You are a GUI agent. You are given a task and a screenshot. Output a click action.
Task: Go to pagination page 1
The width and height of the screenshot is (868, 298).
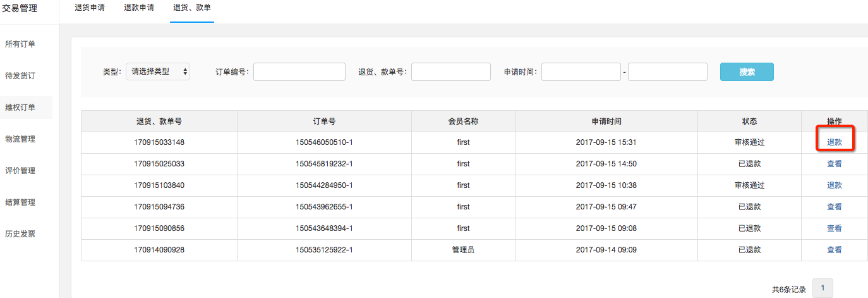823,289
